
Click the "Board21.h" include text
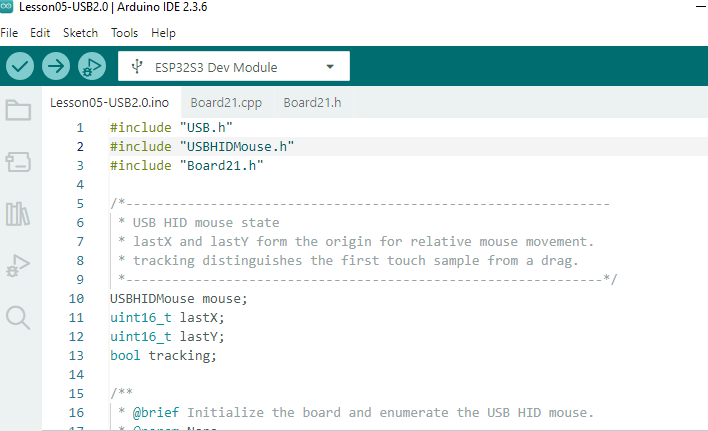221,166
